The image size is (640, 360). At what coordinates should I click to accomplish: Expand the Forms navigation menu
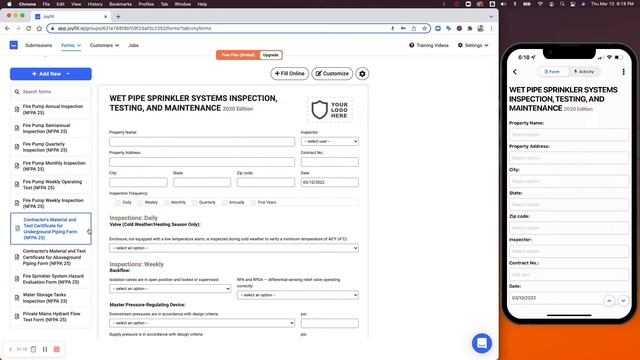71,45
